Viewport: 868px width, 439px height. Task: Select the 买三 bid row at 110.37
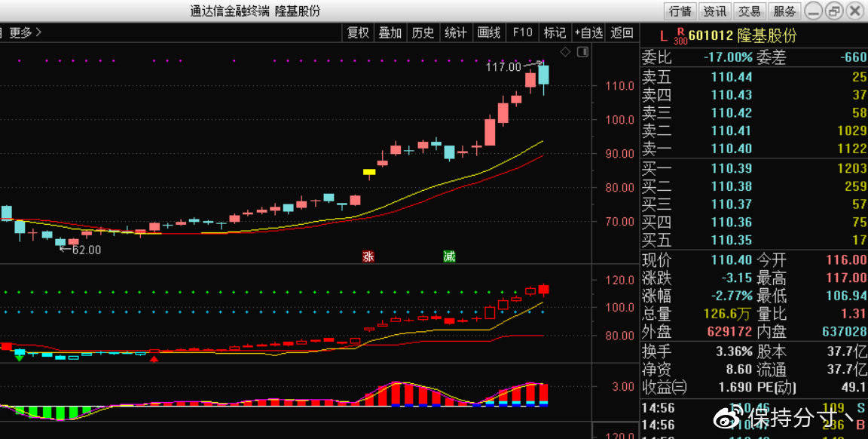[754, 204]
